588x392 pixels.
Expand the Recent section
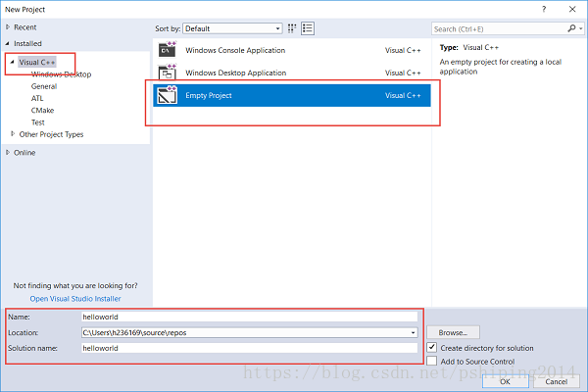coord(8,27)
